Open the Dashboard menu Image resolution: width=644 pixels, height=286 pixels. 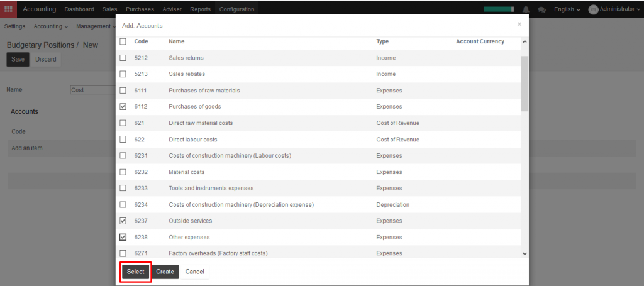(x=79, y=9)
